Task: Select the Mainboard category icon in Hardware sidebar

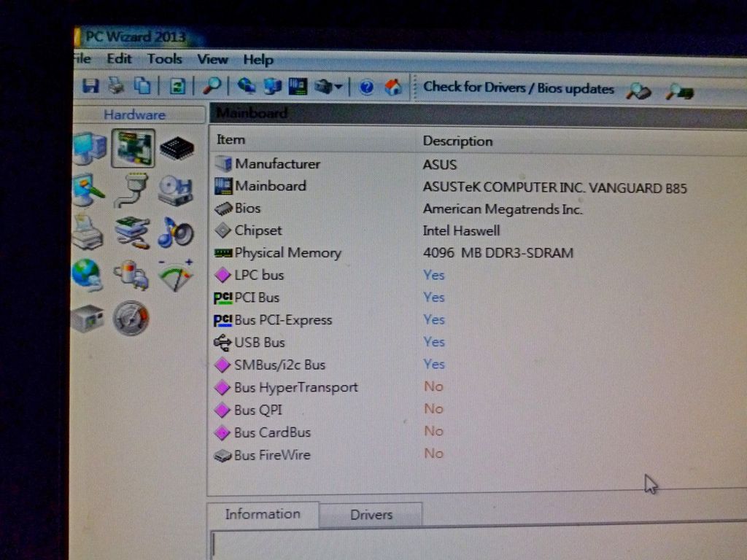Action: tap(133, 148)
